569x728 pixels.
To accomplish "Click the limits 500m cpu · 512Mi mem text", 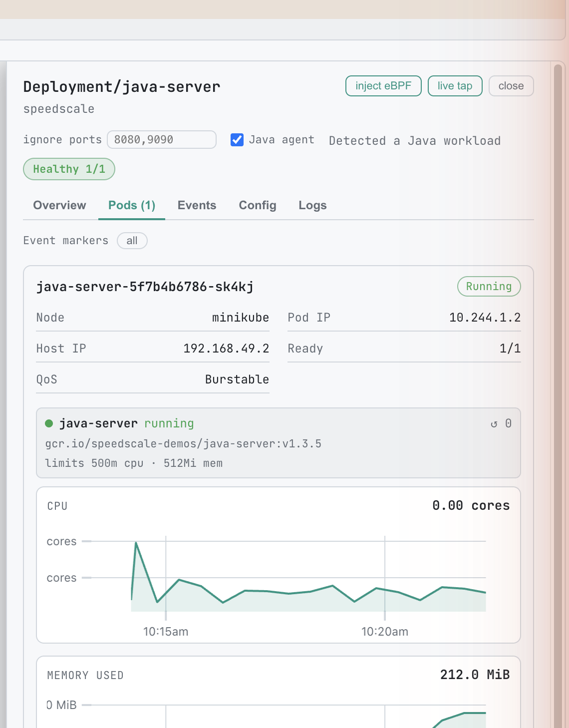I will click(x=134, y=463).
